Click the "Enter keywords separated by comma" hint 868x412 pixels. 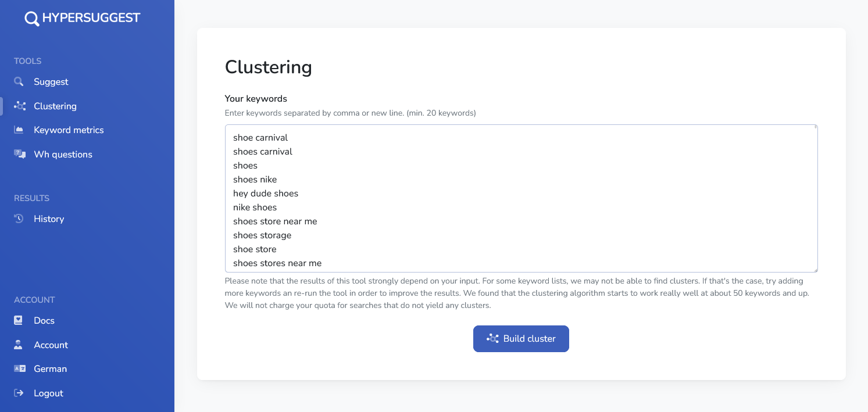click(x=351, y=113)
